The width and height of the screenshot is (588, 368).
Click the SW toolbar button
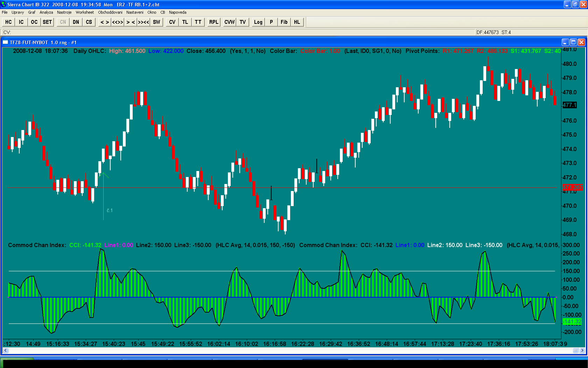(x=156, y=22)
